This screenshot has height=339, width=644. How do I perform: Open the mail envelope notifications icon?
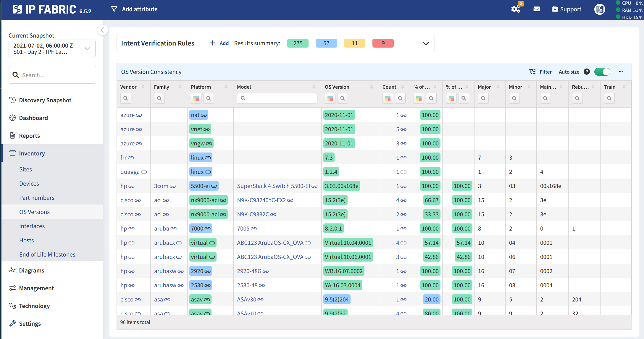pos(537,9)
